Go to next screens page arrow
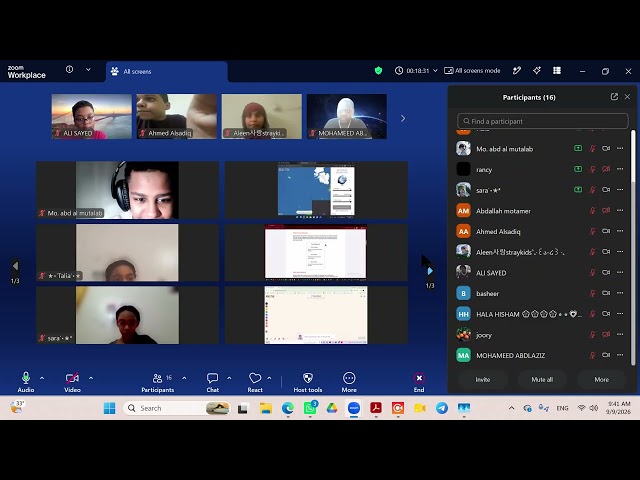Image resolution: width=640 pixels, height=480 pixels. point(430,271)
